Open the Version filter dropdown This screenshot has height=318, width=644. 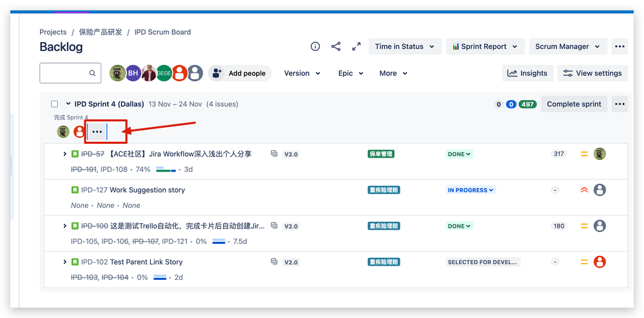pos(302,73)
